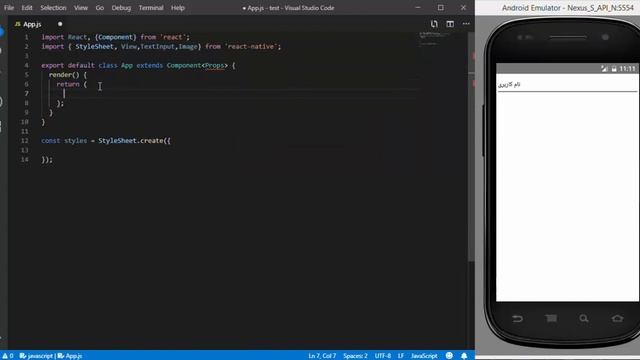The height and width of the screenshot is (360, 640).
Task: Change encoding via 'UTF-8' indicator
Action: [x=382, y=356]
